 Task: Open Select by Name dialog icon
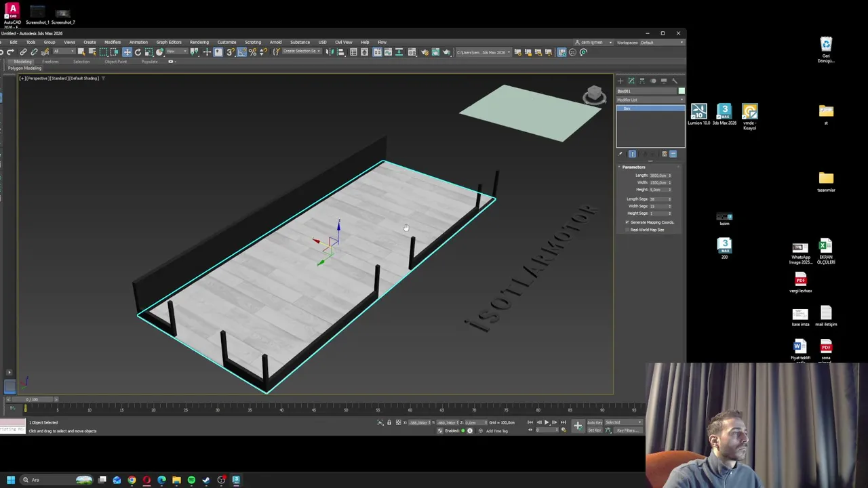pos(92,52)
